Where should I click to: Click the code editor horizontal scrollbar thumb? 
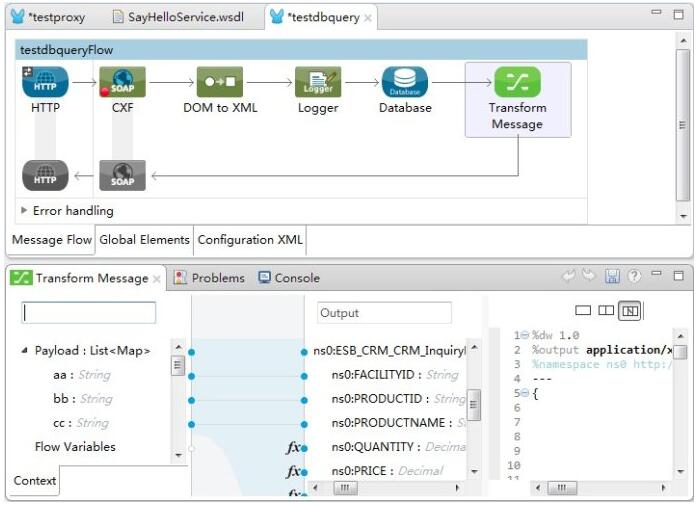(563, 488)
